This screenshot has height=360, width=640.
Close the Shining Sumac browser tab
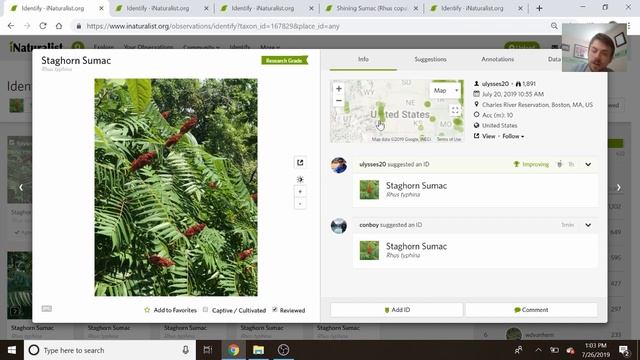click(416, 8)
